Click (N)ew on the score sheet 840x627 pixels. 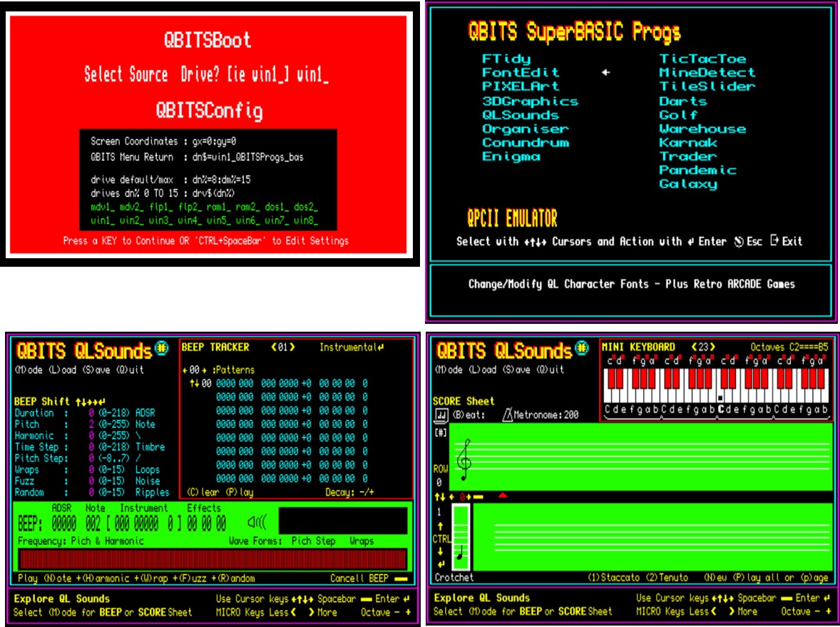[716, 578]
